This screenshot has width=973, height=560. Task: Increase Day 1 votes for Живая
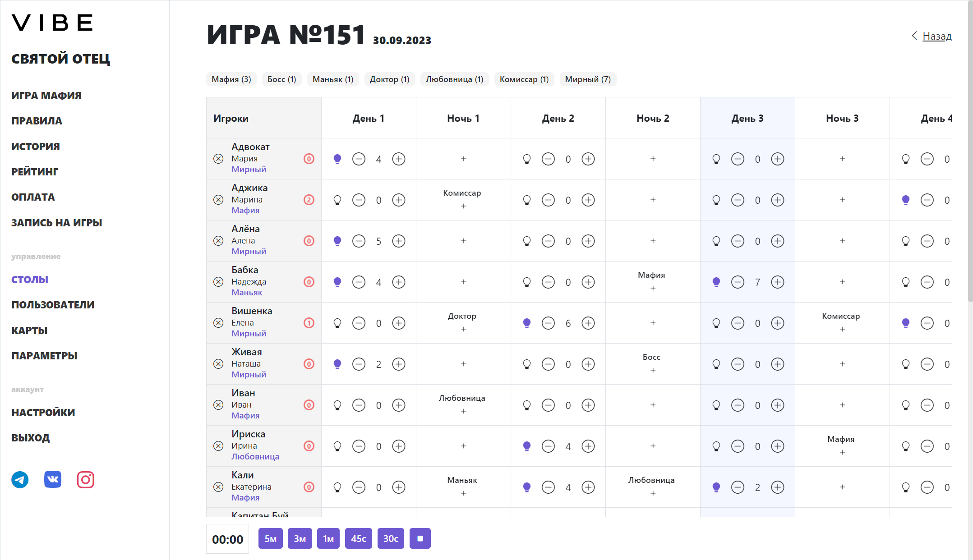(399, 364)
